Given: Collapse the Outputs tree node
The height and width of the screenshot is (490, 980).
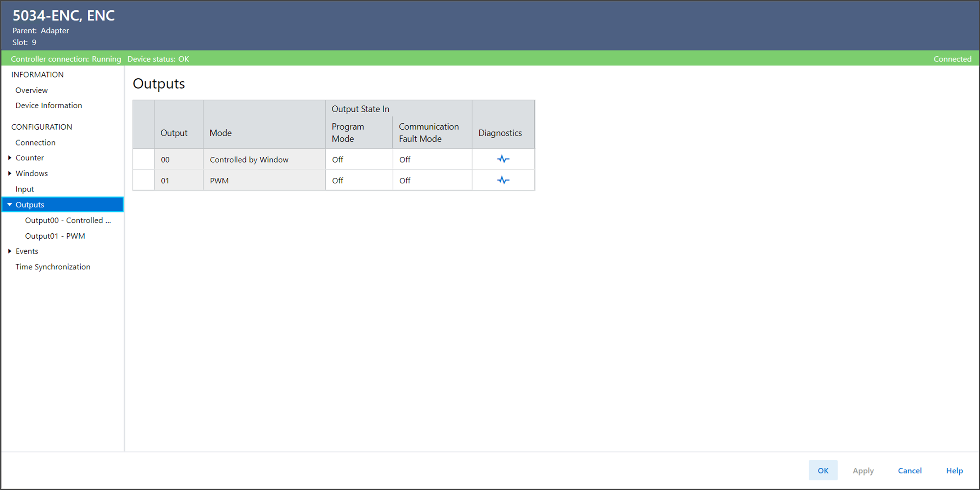Looking at the screenshot, I should [9, 204].
